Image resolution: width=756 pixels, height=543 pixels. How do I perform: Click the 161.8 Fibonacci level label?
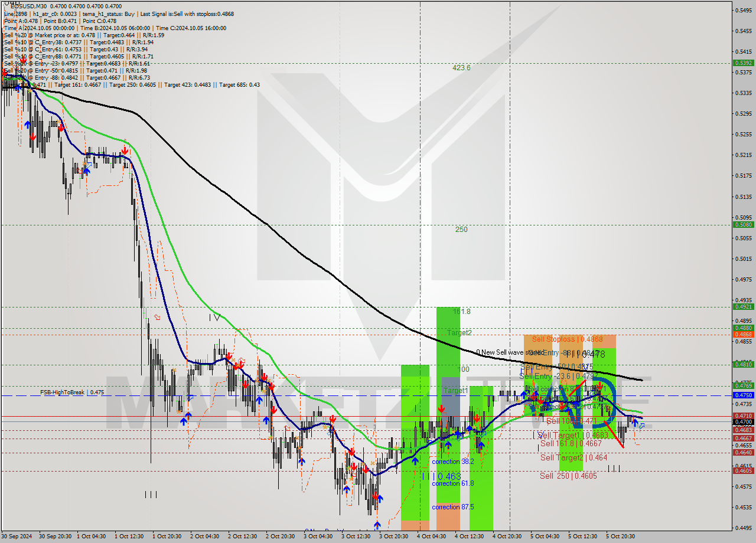coord(461,311)
